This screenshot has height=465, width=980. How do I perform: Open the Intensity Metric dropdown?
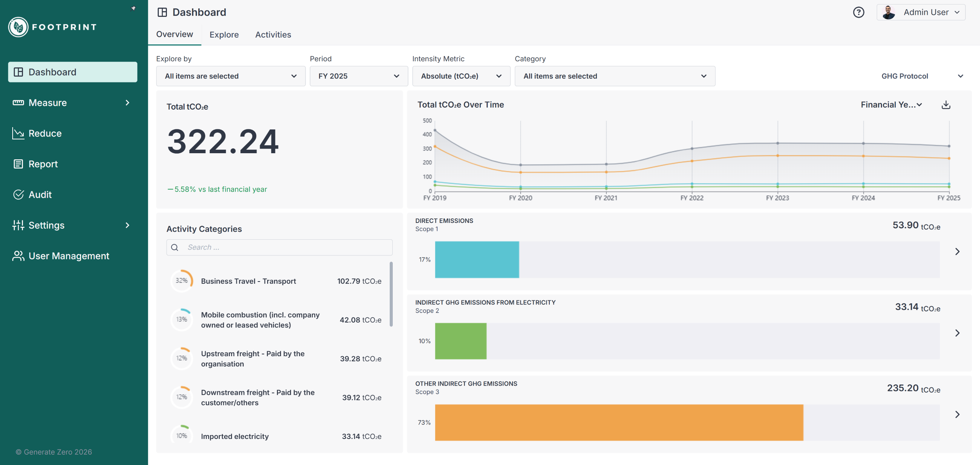pyautogui.click(x=461, y=76)
